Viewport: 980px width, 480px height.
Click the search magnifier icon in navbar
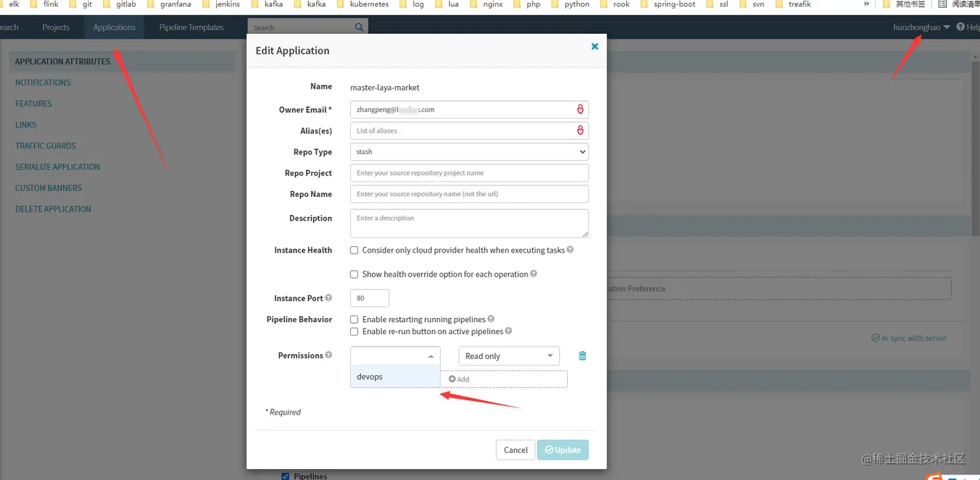coord(359,27)
